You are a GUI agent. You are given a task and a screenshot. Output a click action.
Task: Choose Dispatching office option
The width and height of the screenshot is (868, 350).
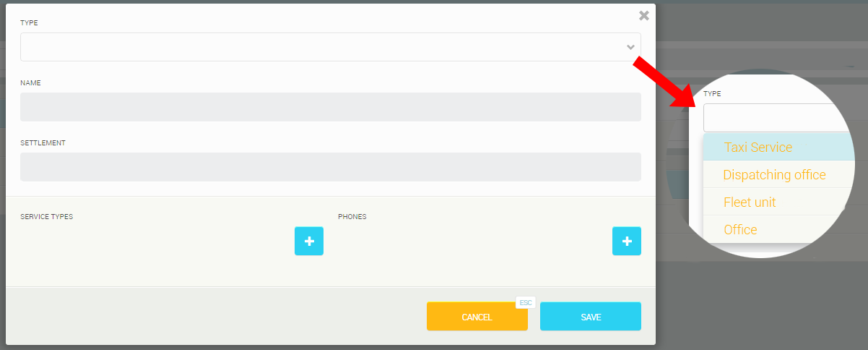point(774,175)
